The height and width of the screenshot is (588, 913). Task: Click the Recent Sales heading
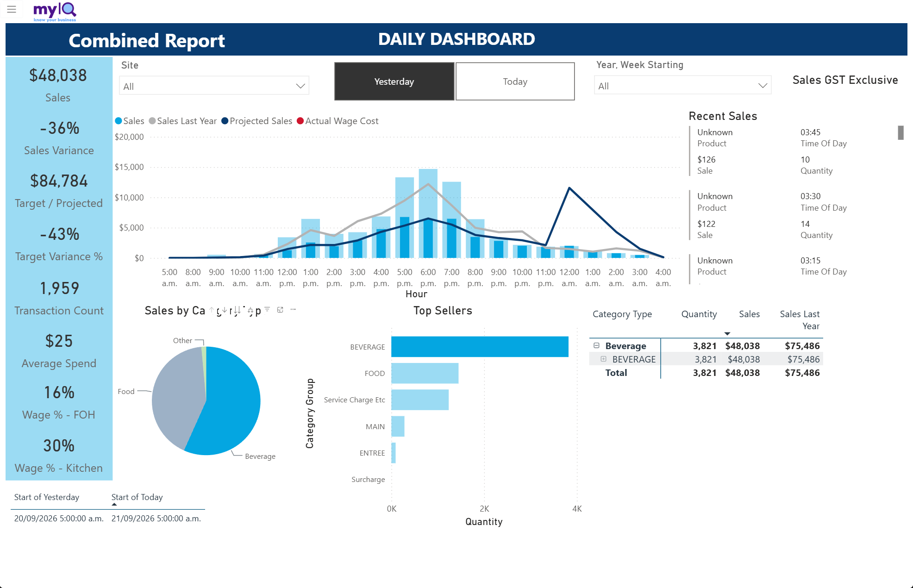tap(723, 116)
